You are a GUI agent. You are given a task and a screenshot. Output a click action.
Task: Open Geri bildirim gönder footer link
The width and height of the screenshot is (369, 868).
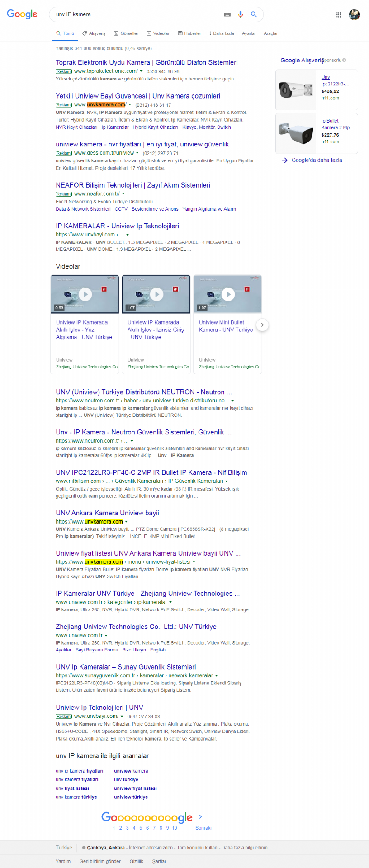(x=100, y=862)
